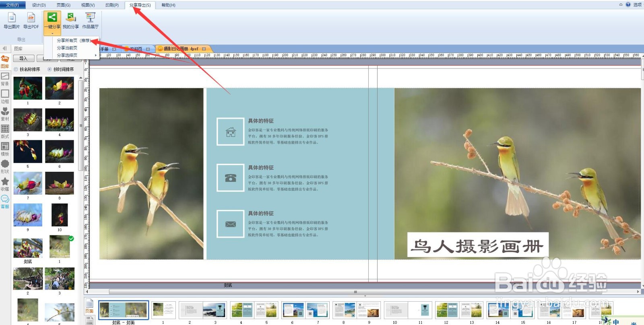Switch to the 视图(V) view tab
The height and width of the screenshot is (325, 644).
[x=88, y=5]
